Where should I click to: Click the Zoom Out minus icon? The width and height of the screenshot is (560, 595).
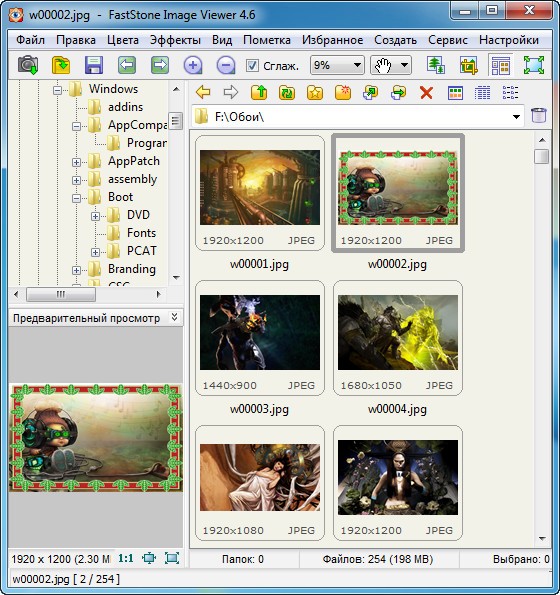226,65
